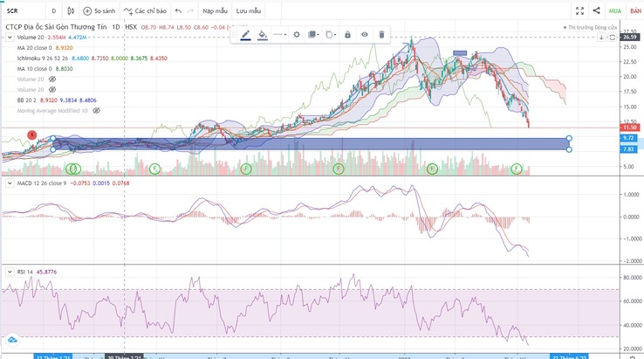644x359 pixels.
Task: Click the green MUA buy button
Action: pos(615,11)
